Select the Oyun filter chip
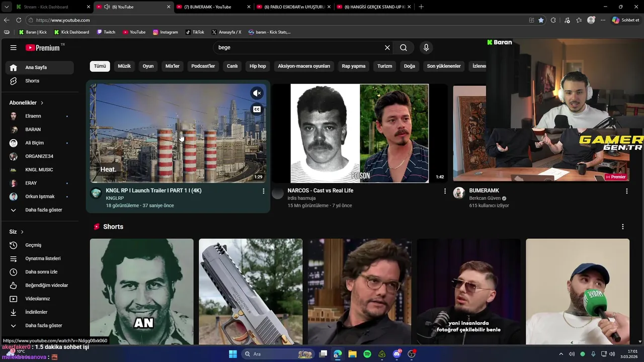Viewport: 644px width, 362px height. pos(148,66)
